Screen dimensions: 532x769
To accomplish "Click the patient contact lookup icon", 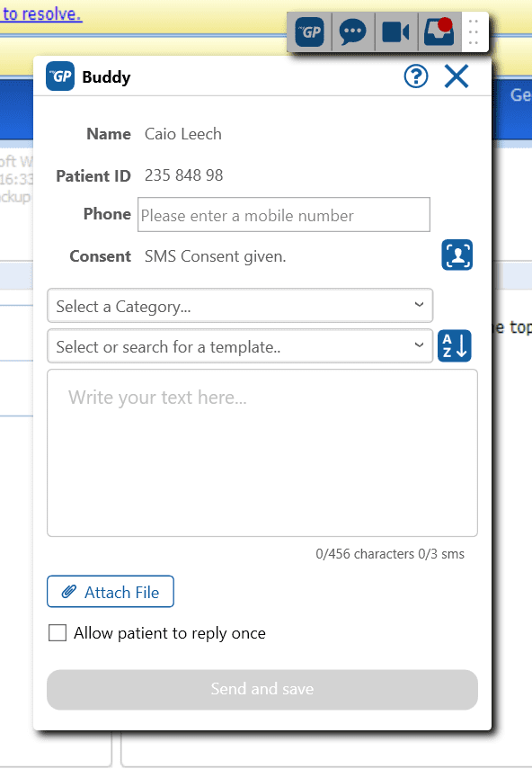I will tap(457, 255).
